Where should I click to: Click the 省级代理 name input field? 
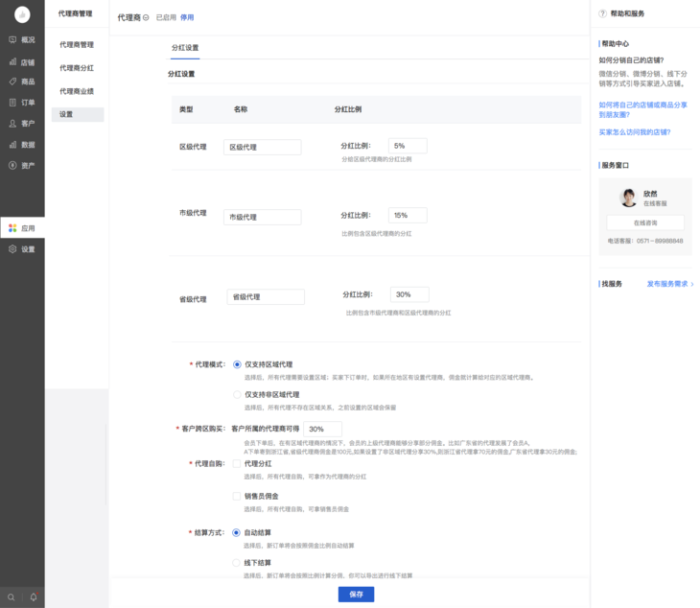tap(266, 297)
